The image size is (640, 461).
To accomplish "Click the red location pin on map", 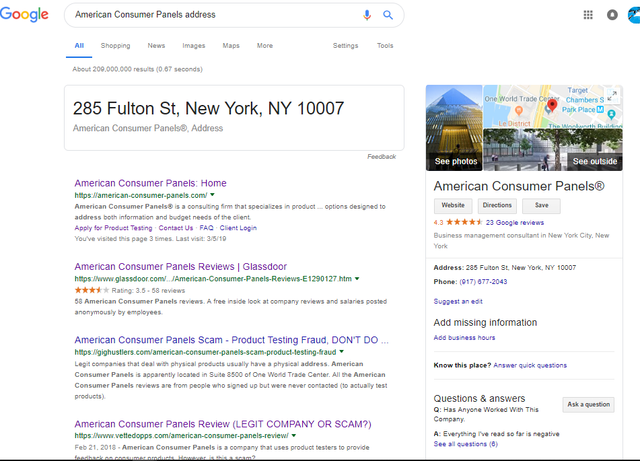I will pos(552,105).
